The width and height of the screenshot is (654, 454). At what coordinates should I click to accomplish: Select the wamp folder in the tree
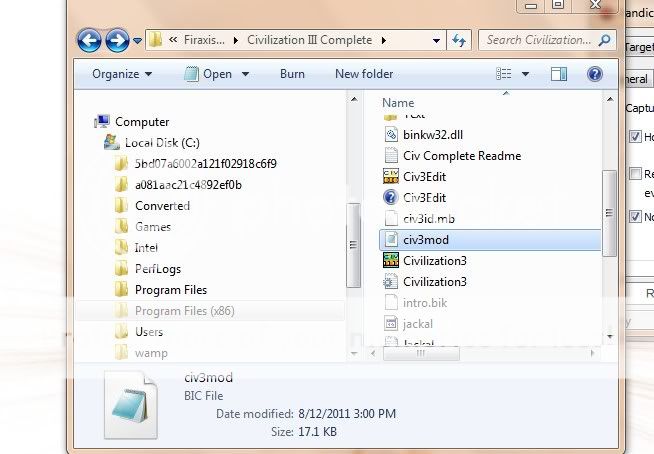coord(151,353)
